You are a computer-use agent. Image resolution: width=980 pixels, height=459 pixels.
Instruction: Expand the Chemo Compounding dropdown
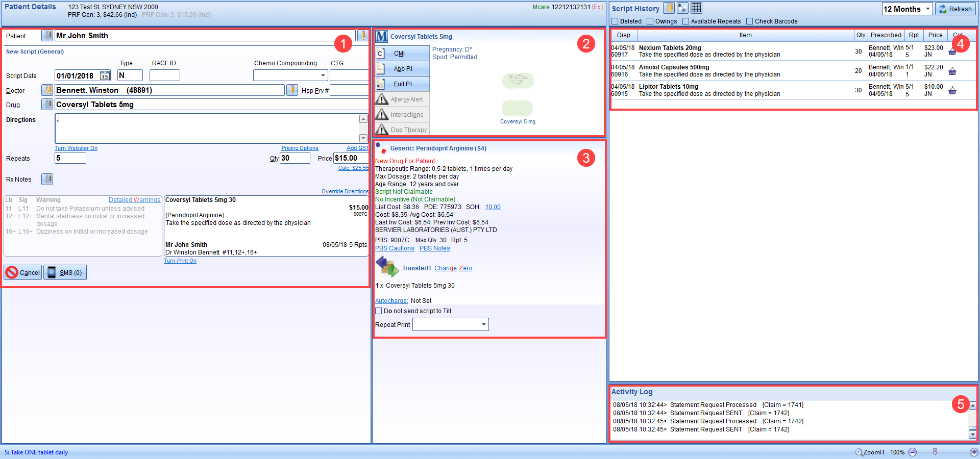click(324, 75)
